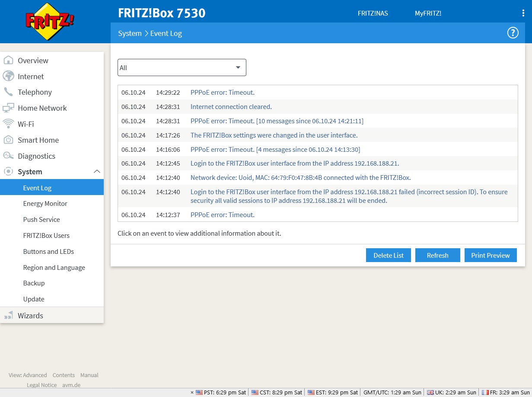Image resolution: width=532 pixels, height=397 pixels.
Task: Click the Delete List button
Action: pyautogui.click(x=388, y=255)
